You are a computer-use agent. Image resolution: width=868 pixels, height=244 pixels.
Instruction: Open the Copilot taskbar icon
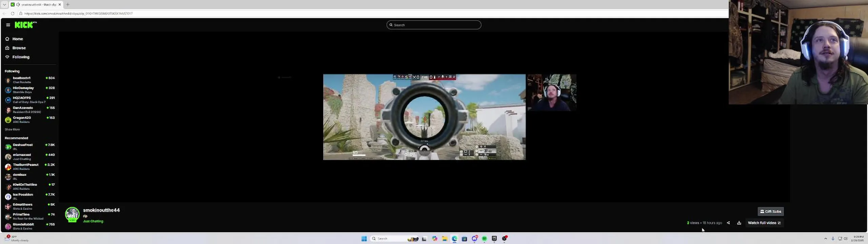coord(435,239)
